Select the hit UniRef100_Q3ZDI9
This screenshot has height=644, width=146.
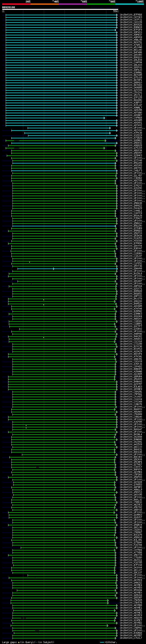coord(131,135)
